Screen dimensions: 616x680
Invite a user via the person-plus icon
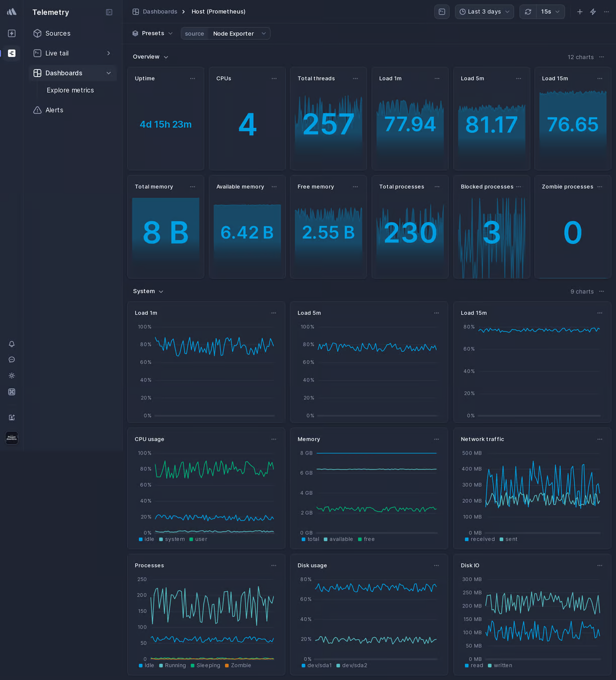[x=12, y=417]
